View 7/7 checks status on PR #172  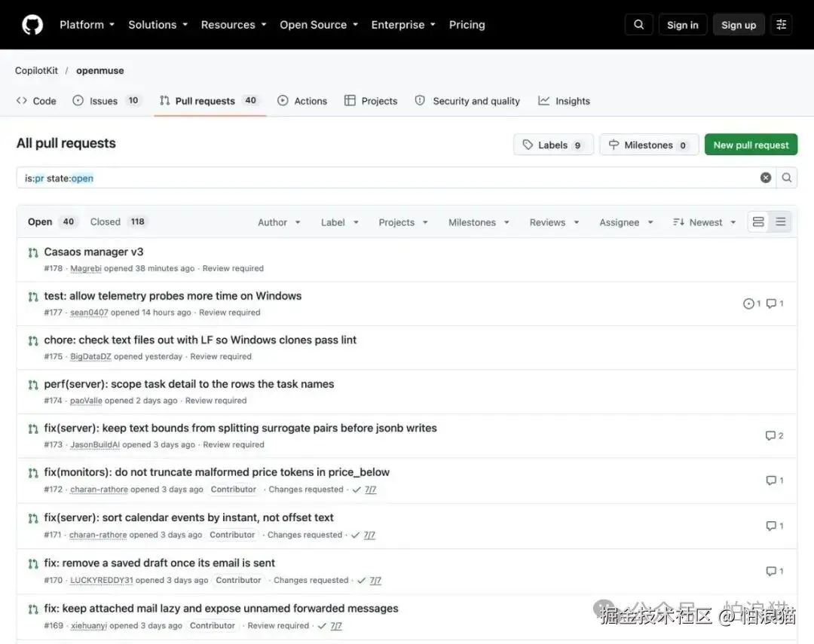pos(365,490)
